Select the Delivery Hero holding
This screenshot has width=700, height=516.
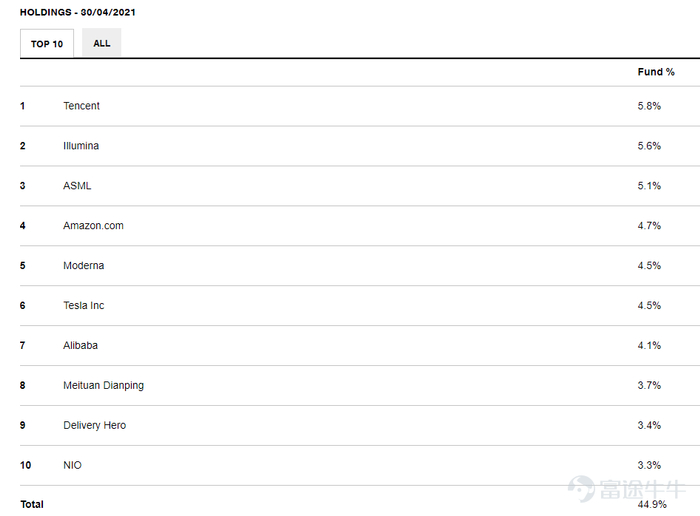pyautogui.click(x=94, y=426)
